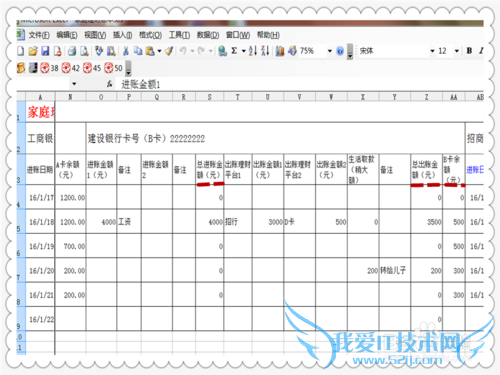The height and width of the screenshot is (375, 500).
Task: Open the 数据(D) menu
Action: click(208, 35)
